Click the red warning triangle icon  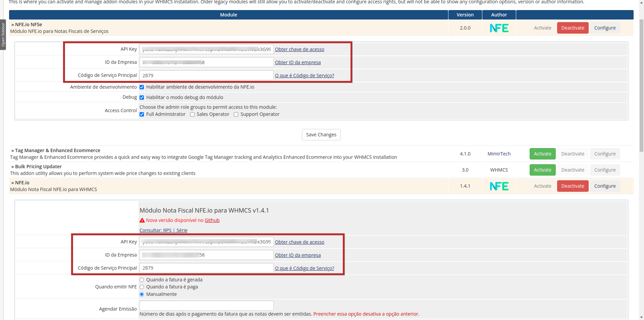pyautogui.click(x=142, y=221)
